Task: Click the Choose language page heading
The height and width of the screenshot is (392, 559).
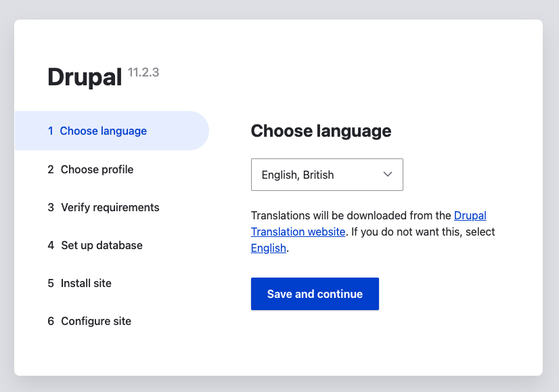Action: 321,131
